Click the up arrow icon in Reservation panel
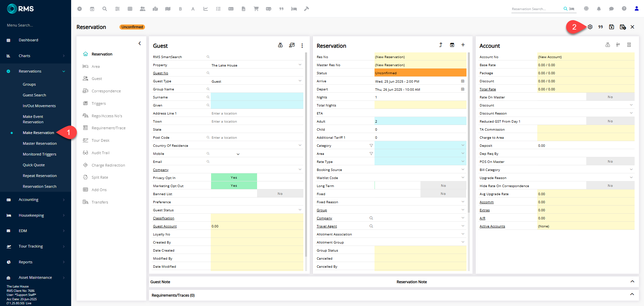644x306 pixels. 441,45
